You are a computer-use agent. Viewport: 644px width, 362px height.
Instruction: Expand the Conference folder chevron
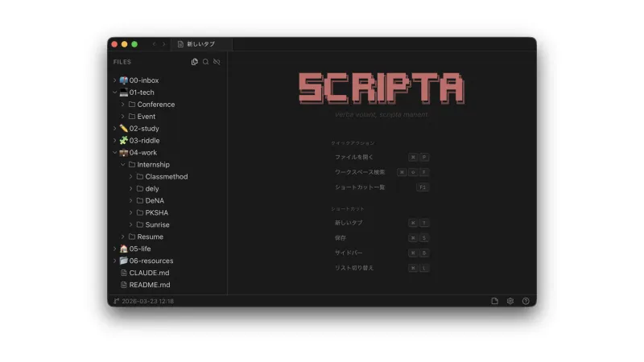[123, 105]
